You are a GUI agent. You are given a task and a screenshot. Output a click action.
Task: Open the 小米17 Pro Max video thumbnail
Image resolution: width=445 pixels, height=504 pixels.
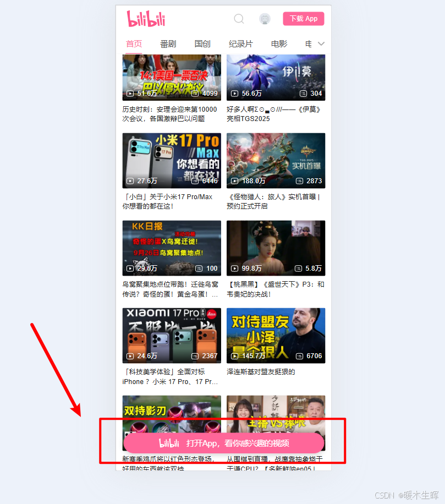tap(172, 161)
